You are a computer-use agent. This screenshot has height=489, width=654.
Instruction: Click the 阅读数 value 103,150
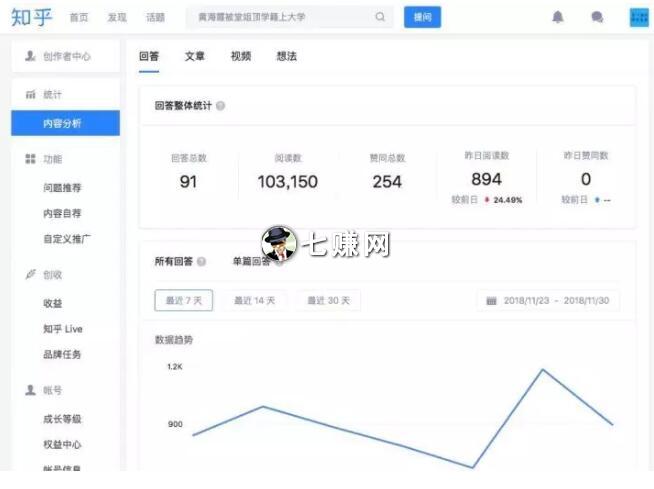[x=288, y=182]
